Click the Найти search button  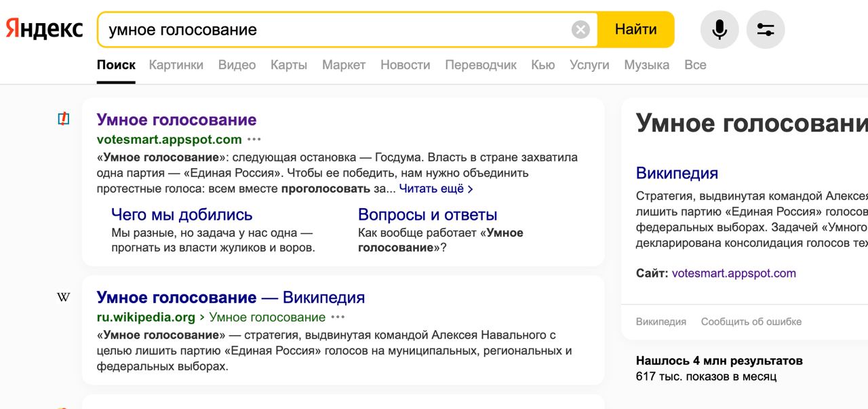coord(636,30)
